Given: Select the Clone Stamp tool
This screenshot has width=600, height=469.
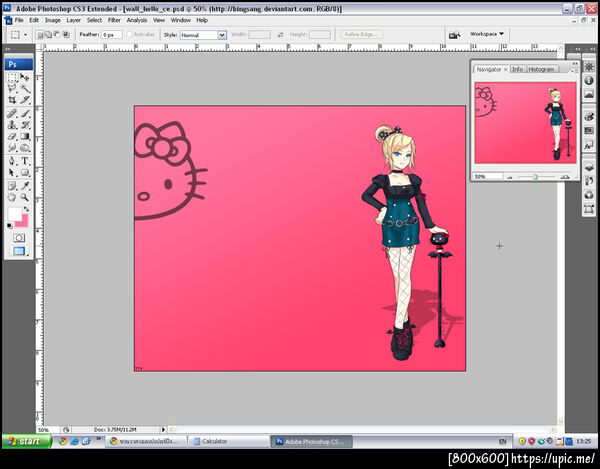Looking at the screenshot, I should (12, 125).
